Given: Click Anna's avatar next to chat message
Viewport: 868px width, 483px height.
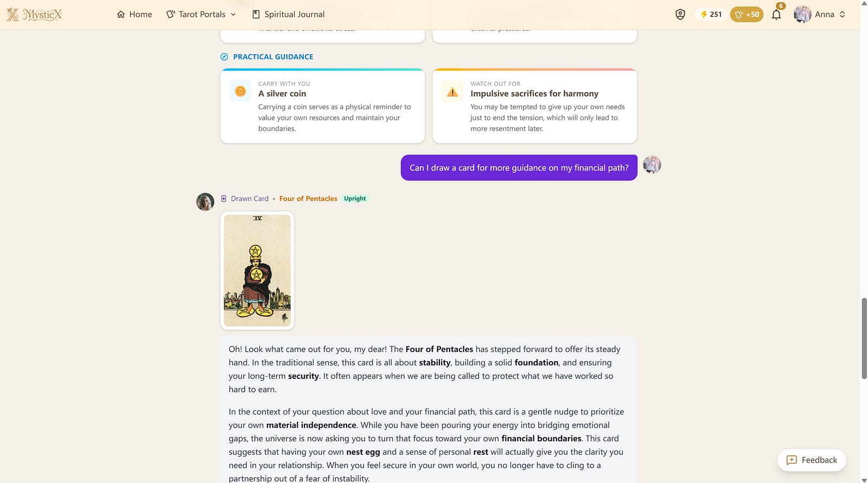Looking at the screenshot, I should click(652, 165).
